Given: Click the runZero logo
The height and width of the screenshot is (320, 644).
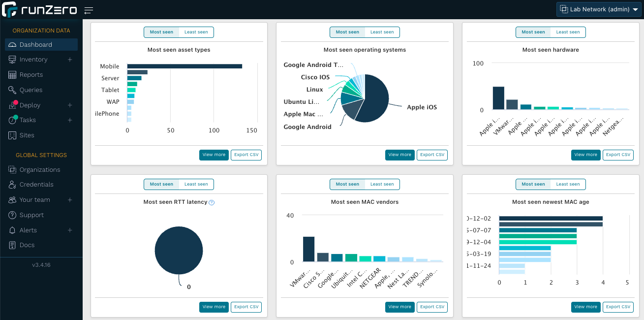Looking at the screenshot, I should [42, 9].
